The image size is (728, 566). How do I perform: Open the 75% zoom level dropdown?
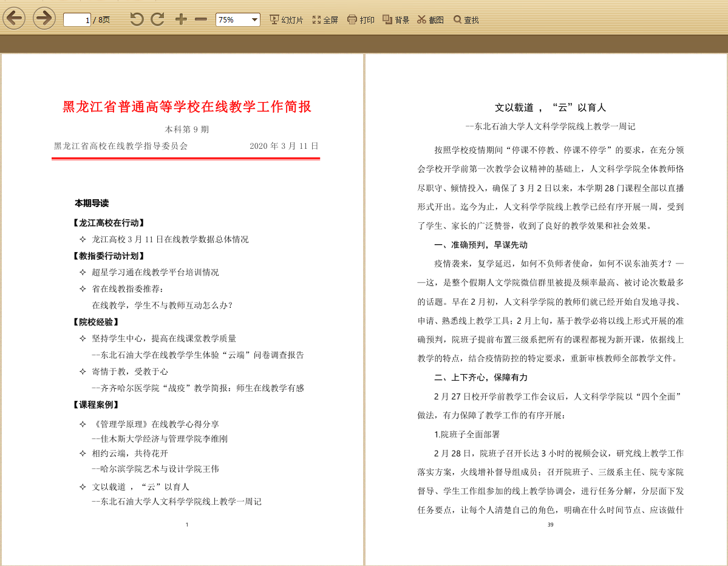[237, 19]
